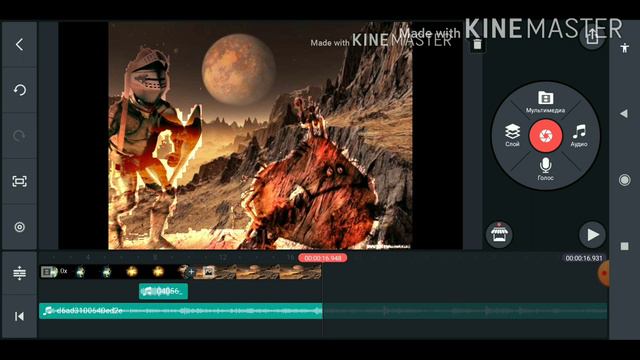Go back with the left arrow icon
640x360 pixels.
point(19,44)
